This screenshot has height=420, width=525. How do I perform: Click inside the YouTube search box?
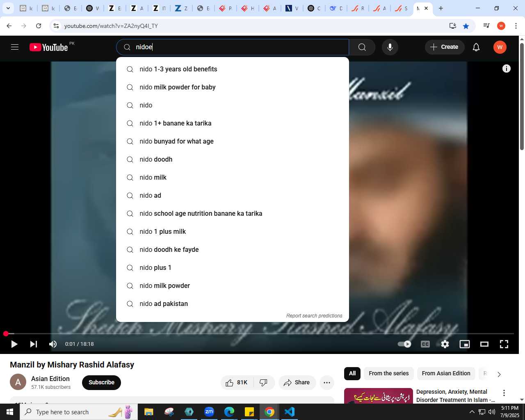(233, 47)
